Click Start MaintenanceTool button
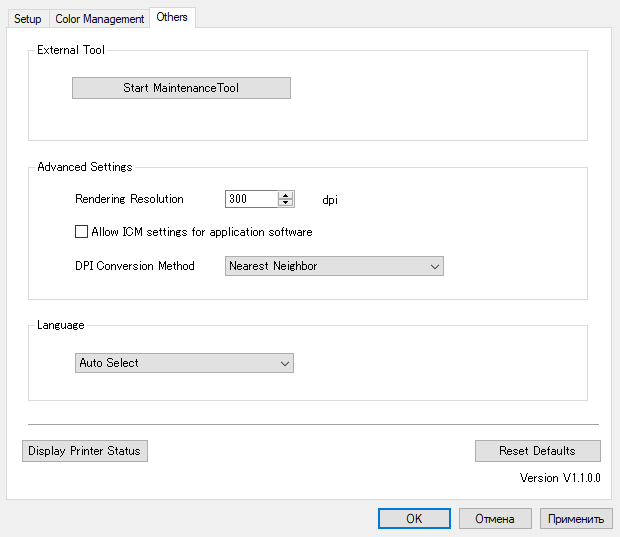620x537 pixels. 181,88
